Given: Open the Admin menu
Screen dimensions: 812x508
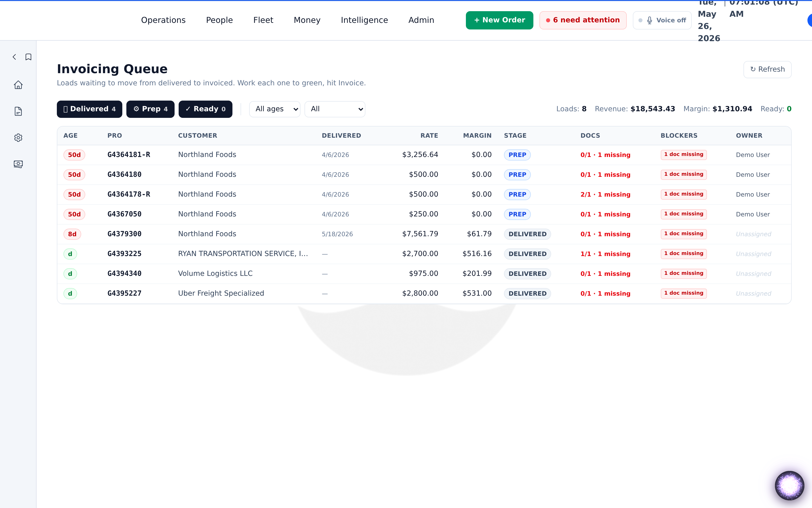Looking at the screenshot, I should tap(421, 20).
